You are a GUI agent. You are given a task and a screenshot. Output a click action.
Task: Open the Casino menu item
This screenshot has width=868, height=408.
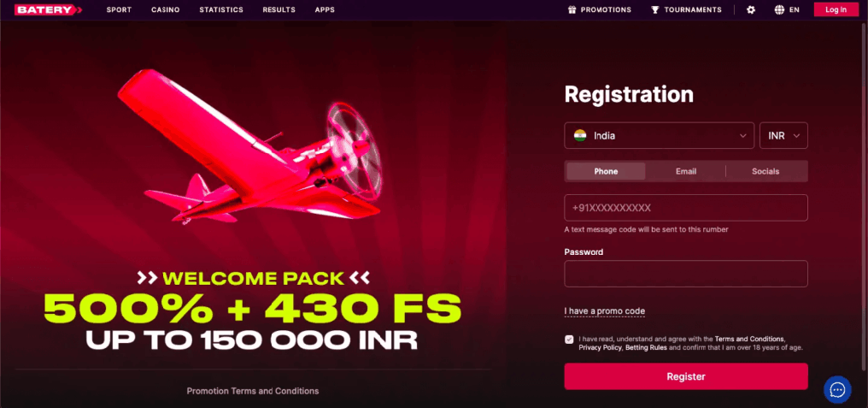[165, 9]
